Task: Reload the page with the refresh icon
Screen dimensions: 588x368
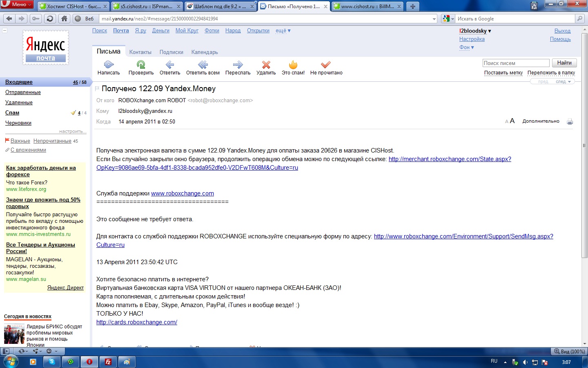Action: click(x=50, y=18)
